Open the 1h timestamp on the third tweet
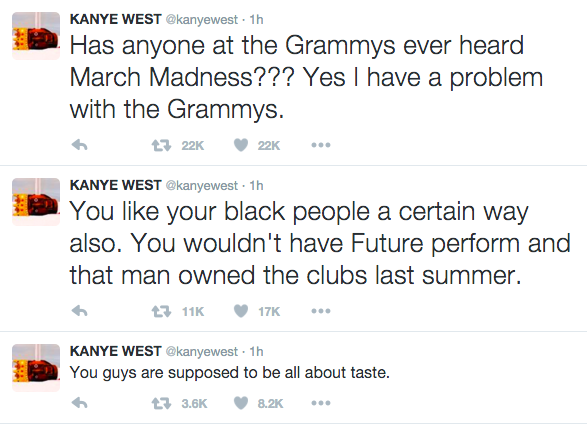 256,351
